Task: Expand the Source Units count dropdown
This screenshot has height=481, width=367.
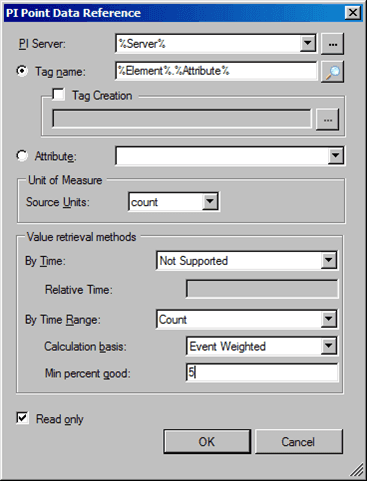Action: pos(210,201)
